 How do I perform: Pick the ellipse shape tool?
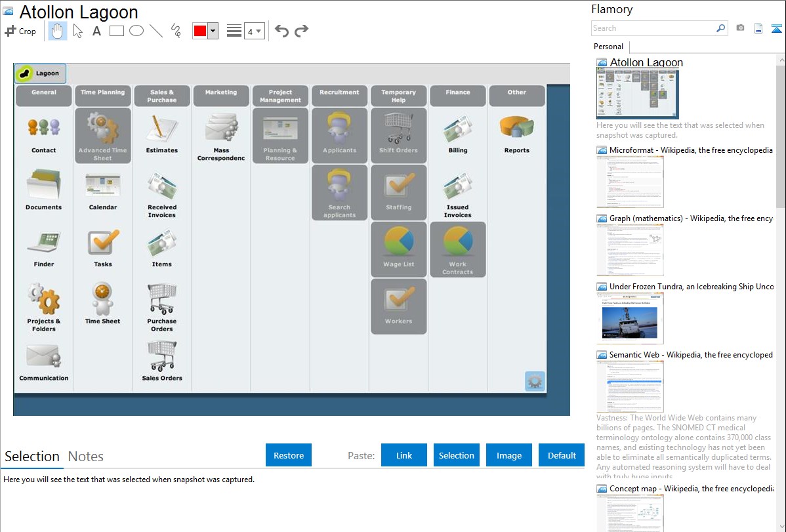click(x=136, y=31)
